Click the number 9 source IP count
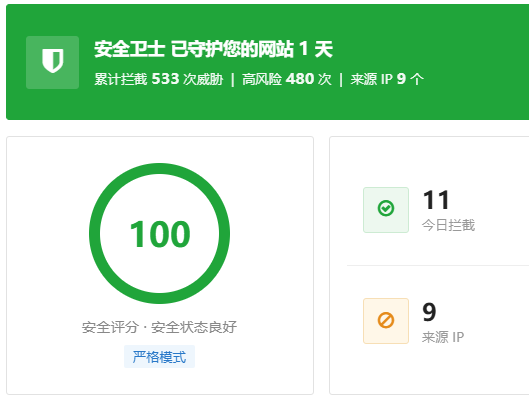 tap(429, 312)
